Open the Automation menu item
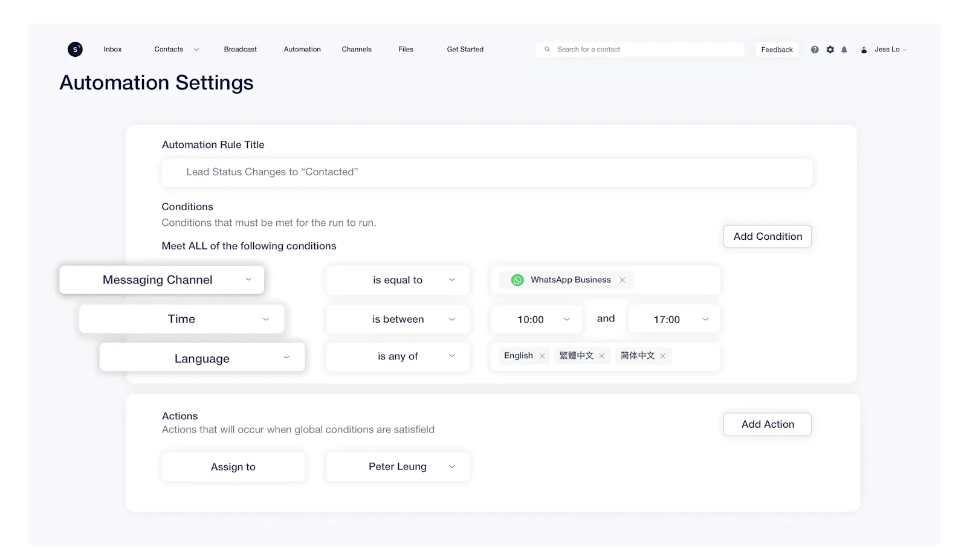967x560 pixels. 302,49
